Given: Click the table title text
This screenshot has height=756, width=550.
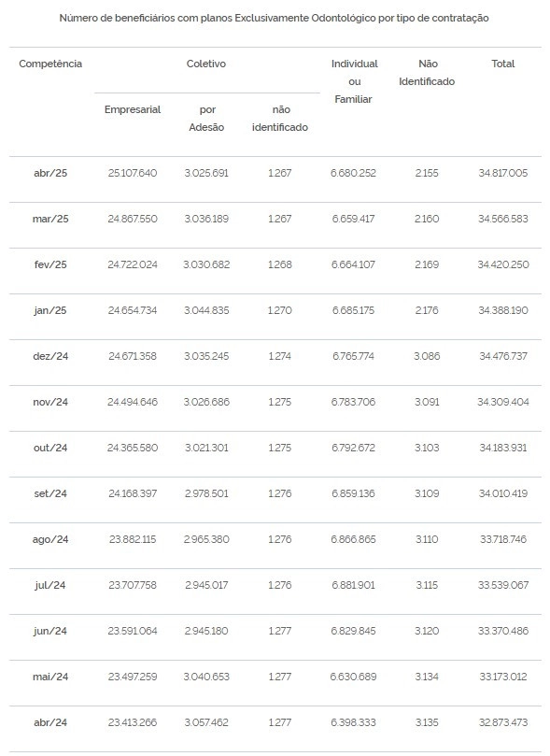Looking at the screenshot, I should [274, 19].
